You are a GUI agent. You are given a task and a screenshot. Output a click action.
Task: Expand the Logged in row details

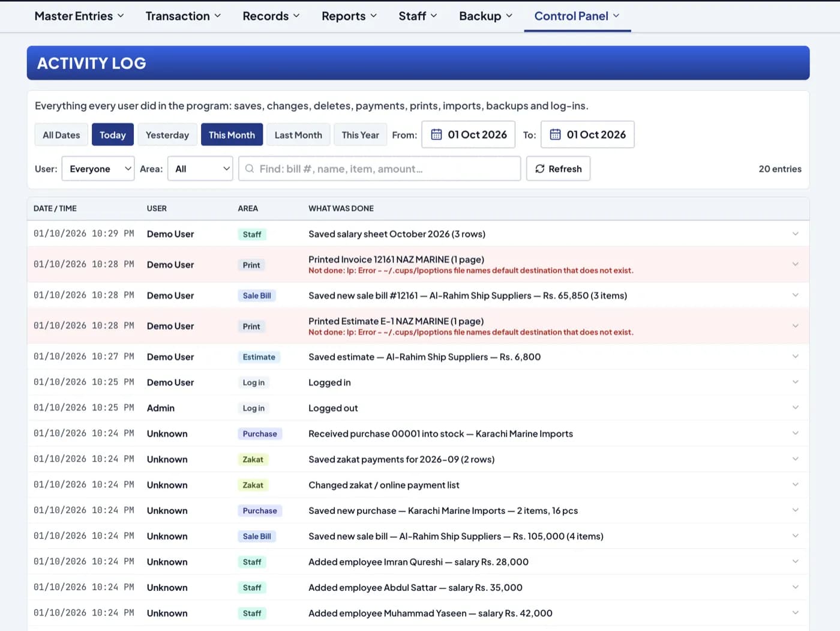pyautogui.click(x=796, y=382)
